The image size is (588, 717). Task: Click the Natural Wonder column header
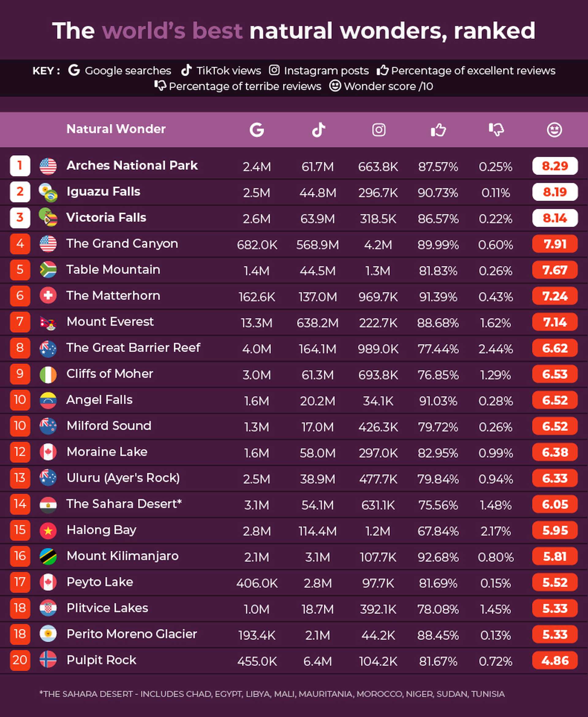(116, 129)
